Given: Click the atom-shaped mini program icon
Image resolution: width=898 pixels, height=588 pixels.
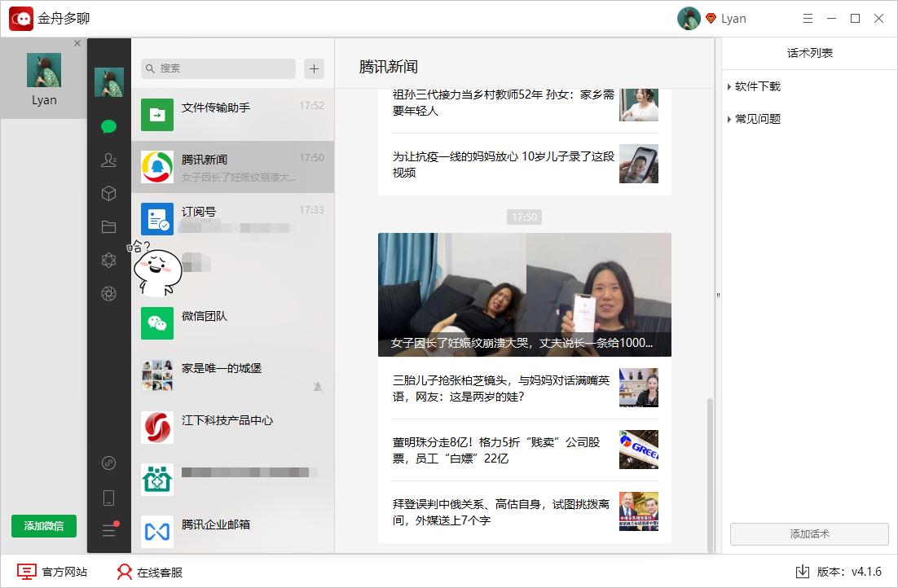Looking at the screenshot, I should tap(109, 260).
